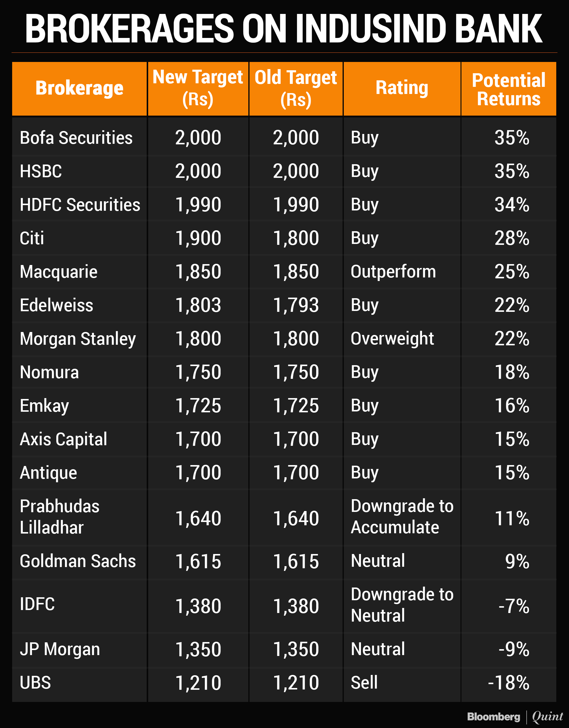
Task: Select the Downgrade to Accumulate rating
Action: coord(402,517)
